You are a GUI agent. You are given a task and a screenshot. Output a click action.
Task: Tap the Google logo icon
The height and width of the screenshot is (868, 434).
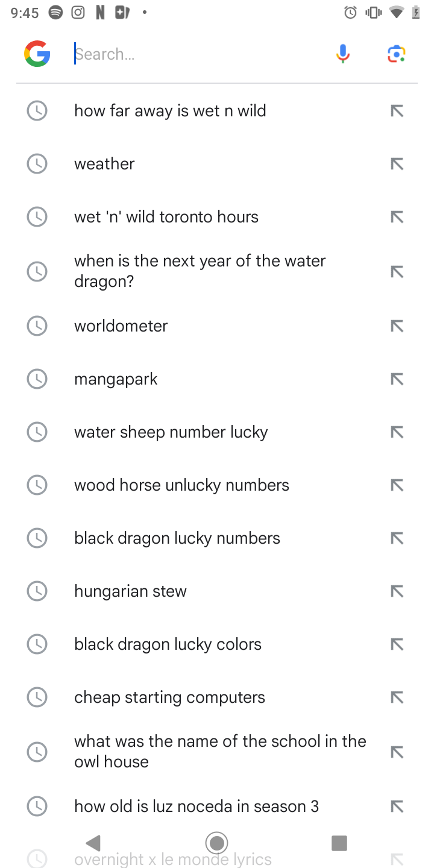37,54
